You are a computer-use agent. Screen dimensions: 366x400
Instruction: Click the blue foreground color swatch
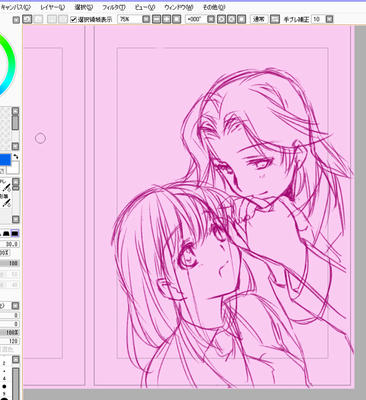[5, 160]
